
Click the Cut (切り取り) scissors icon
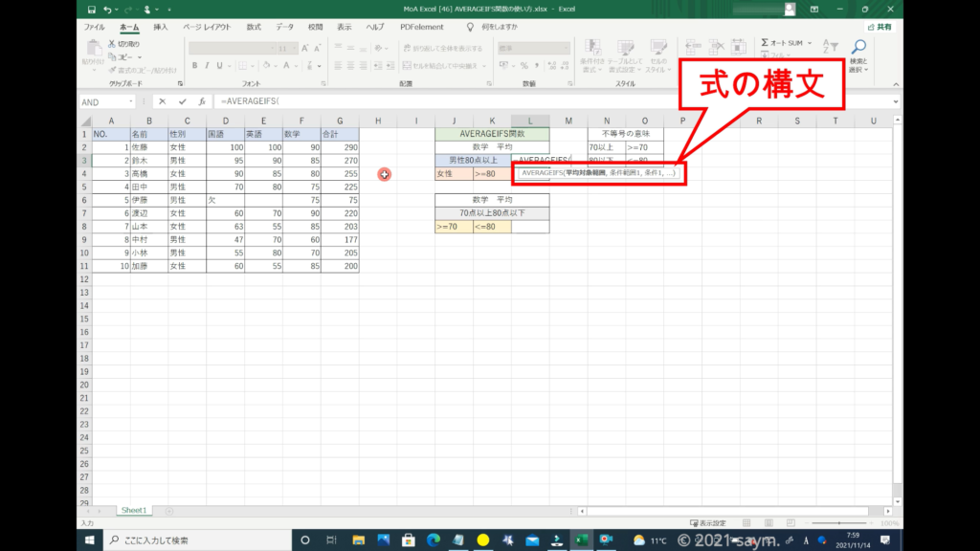point(112,44)
